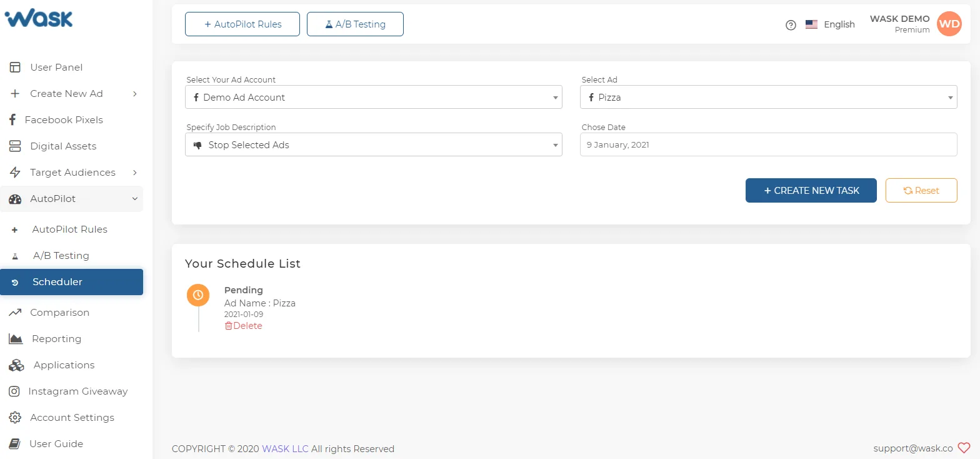Open Comparison in the sidebar
The height and width of the screenshot is (459, 980).
71,313
